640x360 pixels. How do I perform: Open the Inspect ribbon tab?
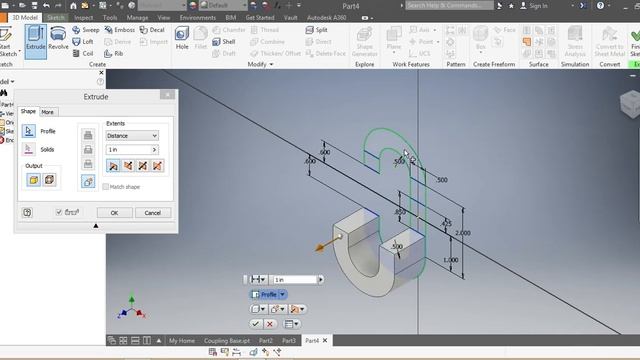83,18
